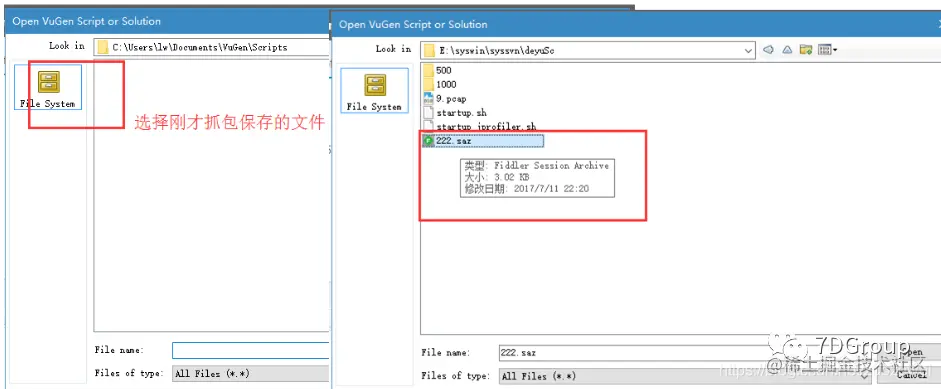
Task: Click the Back arrow icon in right dialog
Action: coord(768,50)
